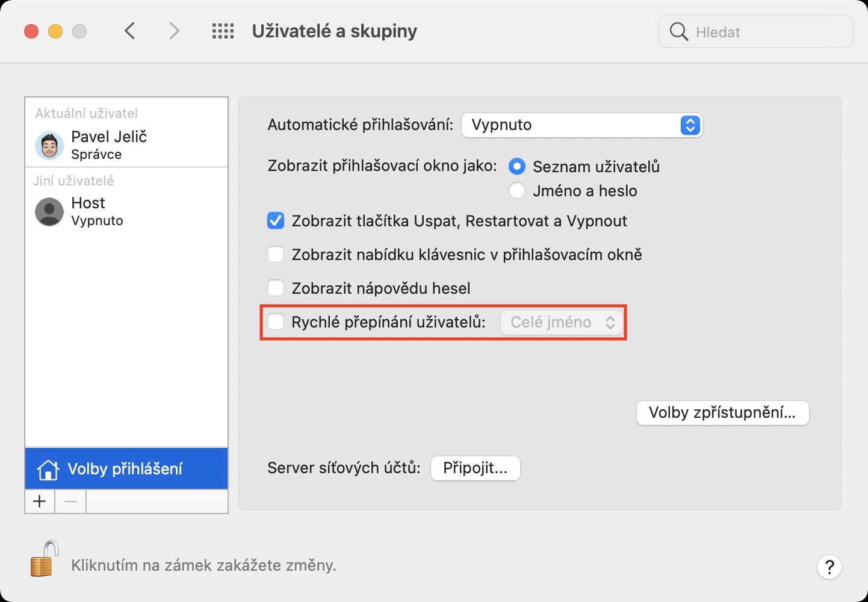
Task: Select the Jméno a heslo radio option
Action: [517, 191]
